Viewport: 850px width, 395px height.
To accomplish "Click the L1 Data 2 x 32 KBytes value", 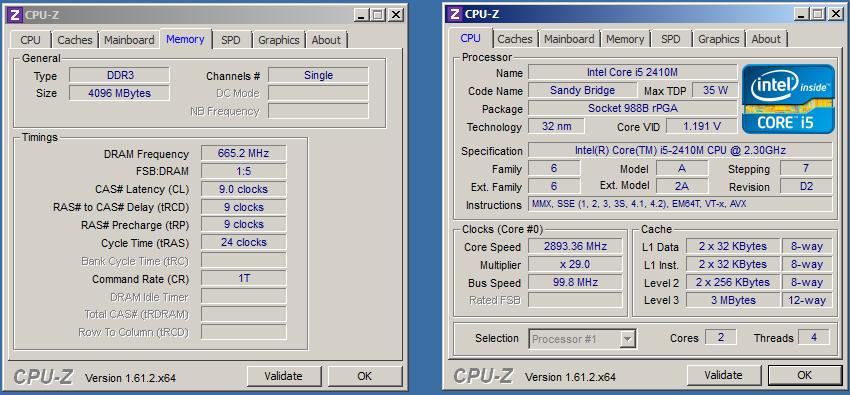I will (733, 247).
